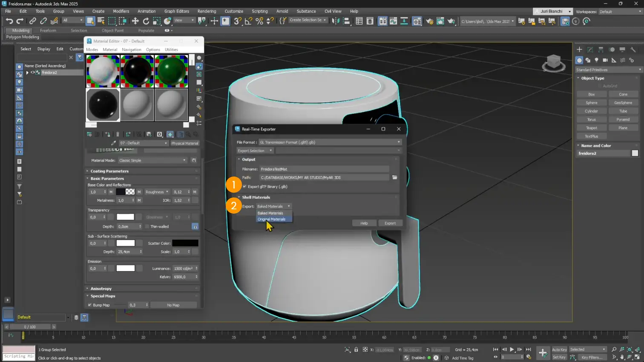Click Play Animation button

[512, 350]
